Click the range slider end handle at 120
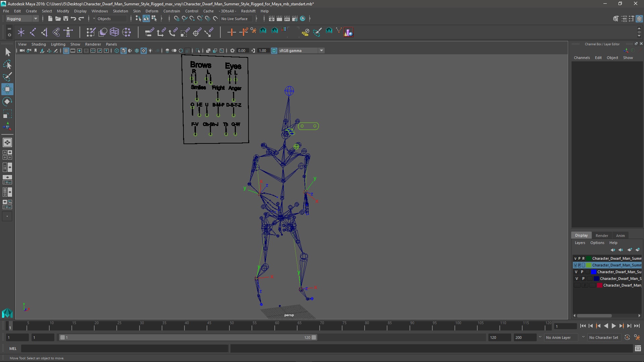This screenshot has width=644, height=362. 314,338
